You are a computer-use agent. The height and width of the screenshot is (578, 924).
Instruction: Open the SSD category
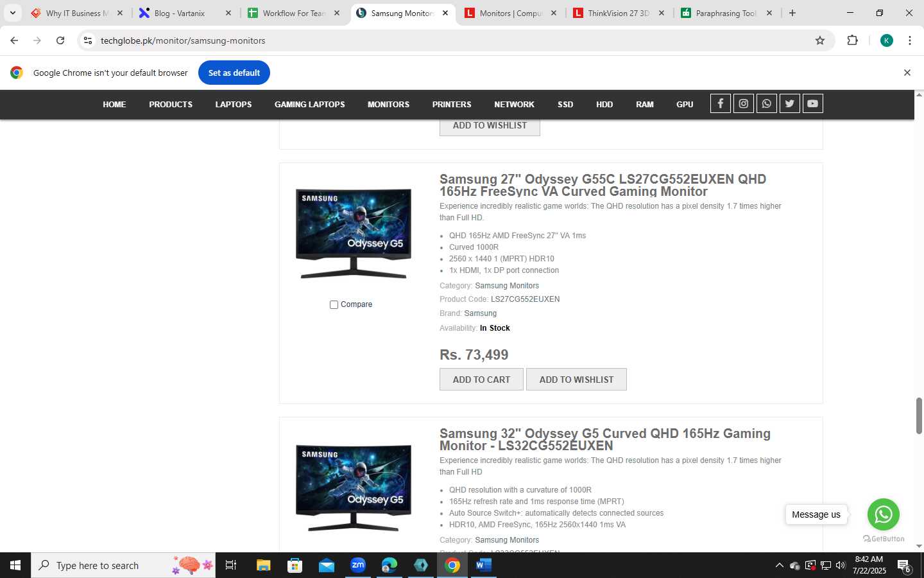click(x=565, y=104)
